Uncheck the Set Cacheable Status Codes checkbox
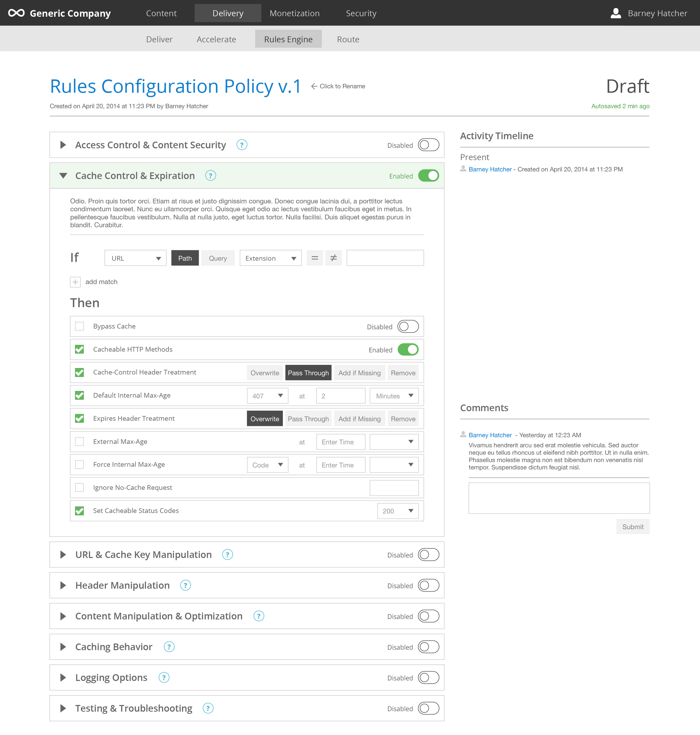 [80, 511]
